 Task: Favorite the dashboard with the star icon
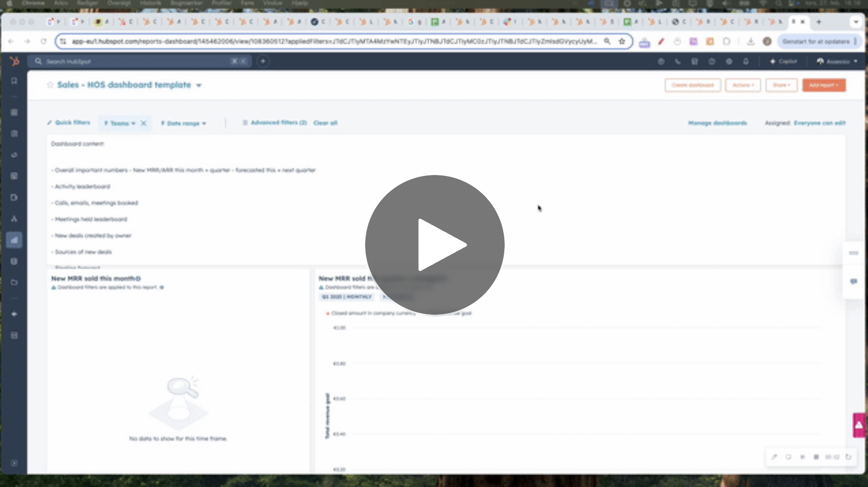(50, 85)
